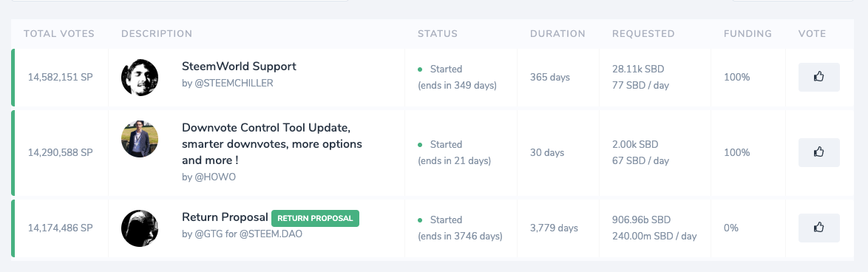Click thumbs-up for Downvote Control Tool proposal
The height and width of the screenshot is (272, 868).
point(818,152)
